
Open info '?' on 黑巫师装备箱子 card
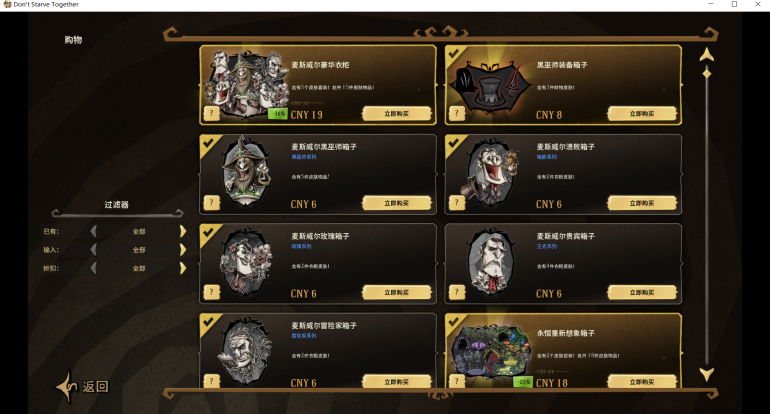pos(457,114)
